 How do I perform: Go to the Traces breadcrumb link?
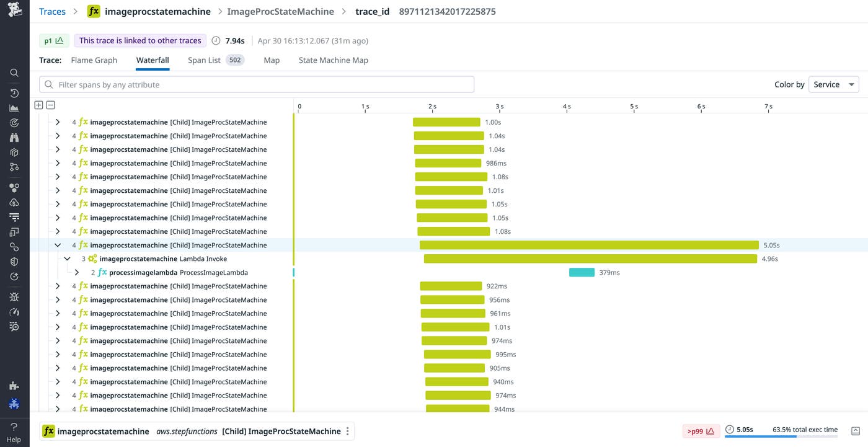pos(52,11)
